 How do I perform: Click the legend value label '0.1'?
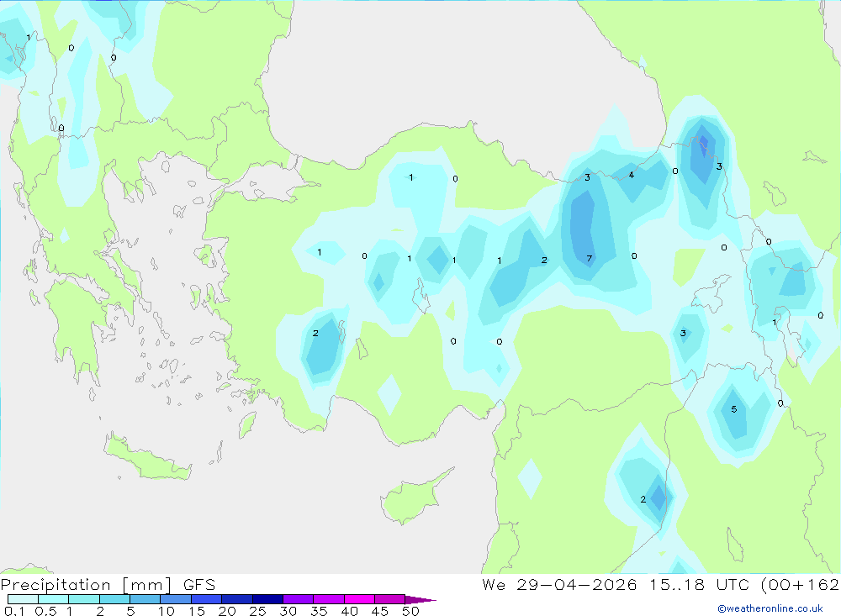[x=14, y=611]
